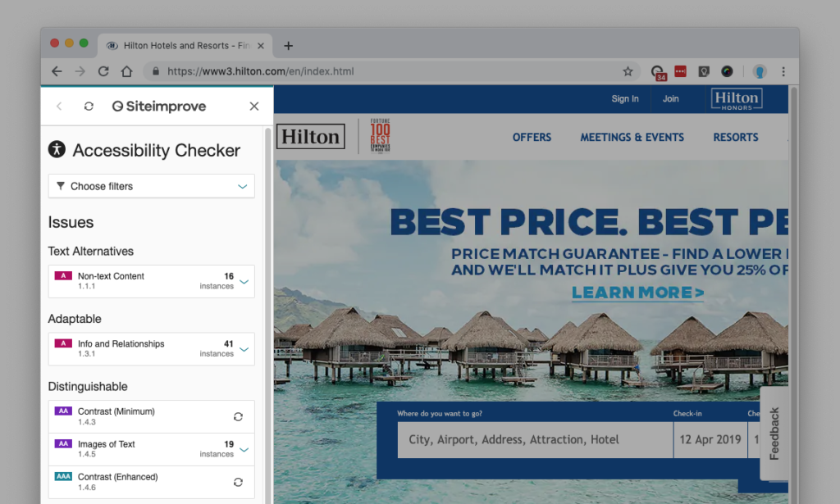The image size is (840, 504).
Task: Open the Chrome profile avatar
Action: [760, 71]
